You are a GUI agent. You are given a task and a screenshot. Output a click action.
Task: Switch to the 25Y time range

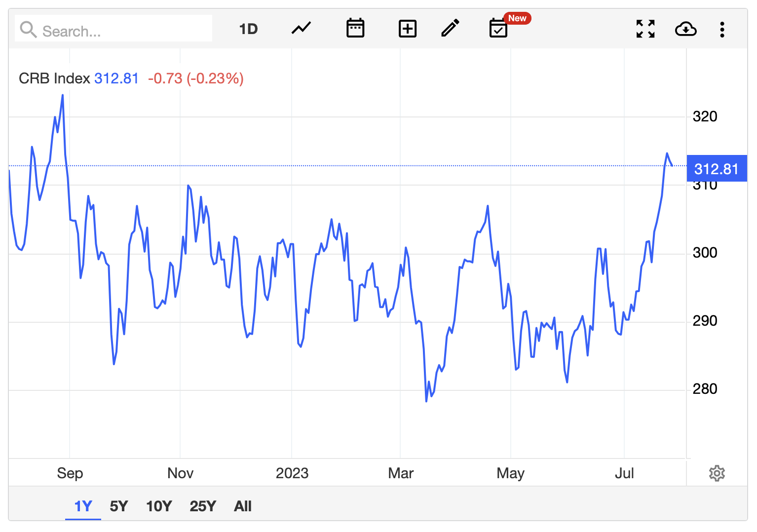click(x=203, y=506)
